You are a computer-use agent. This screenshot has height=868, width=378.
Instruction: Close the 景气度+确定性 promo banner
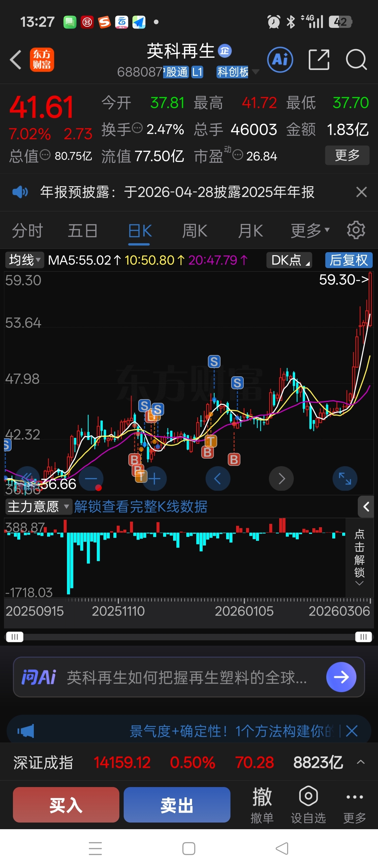[352, 731]
